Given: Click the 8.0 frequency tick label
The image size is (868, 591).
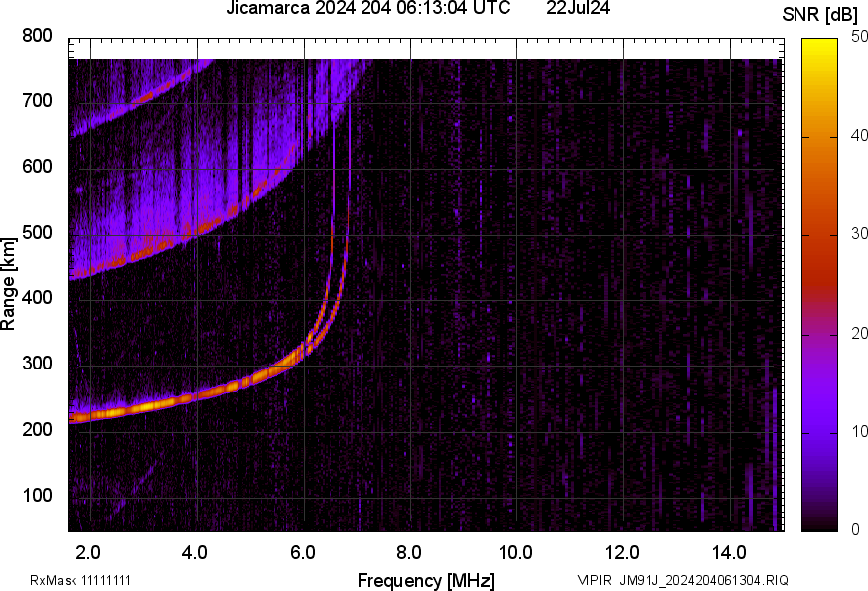Looking at the screenshot, I should coord(409,552).
